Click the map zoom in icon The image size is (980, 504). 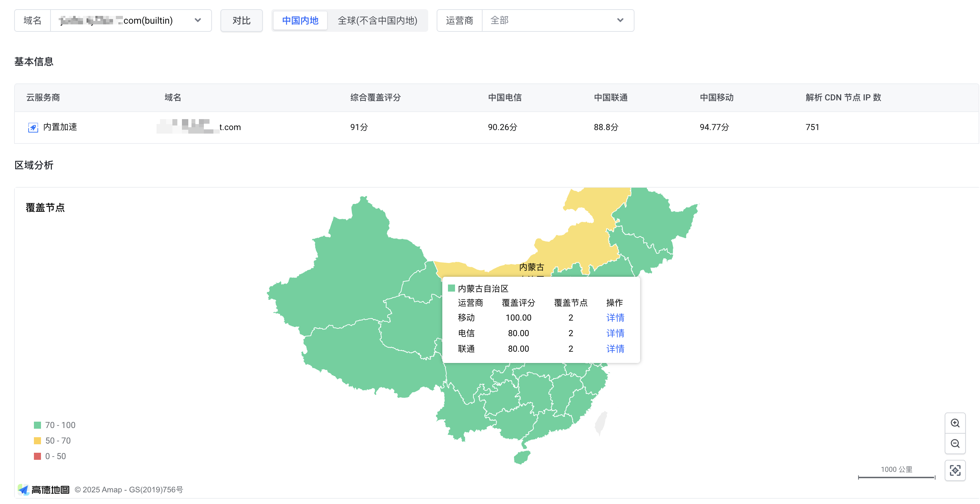pos(955,423)
